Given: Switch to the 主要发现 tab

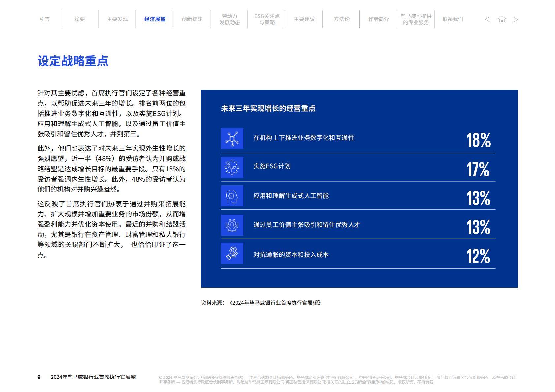Looking at the screenshot, I should click(117, 19).
